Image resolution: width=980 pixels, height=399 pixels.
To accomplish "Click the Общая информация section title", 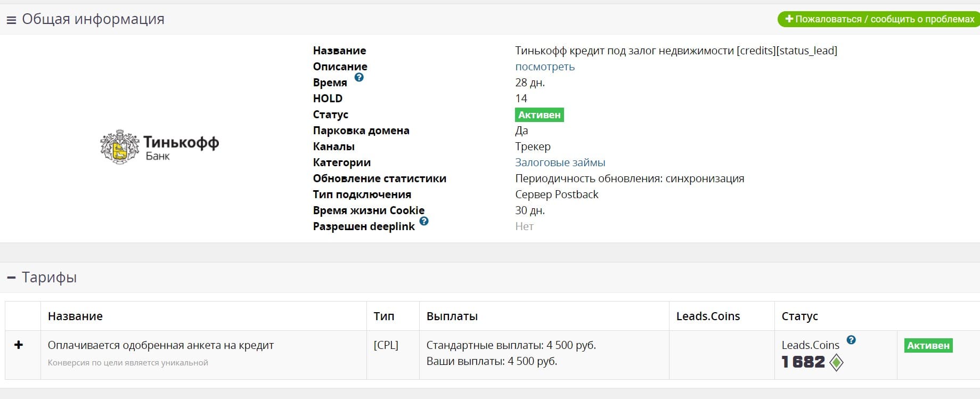I will click(93, 19).
